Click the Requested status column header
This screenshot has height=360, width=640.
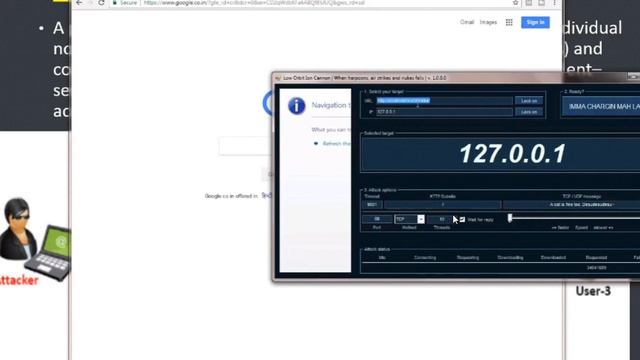[596, 258]
